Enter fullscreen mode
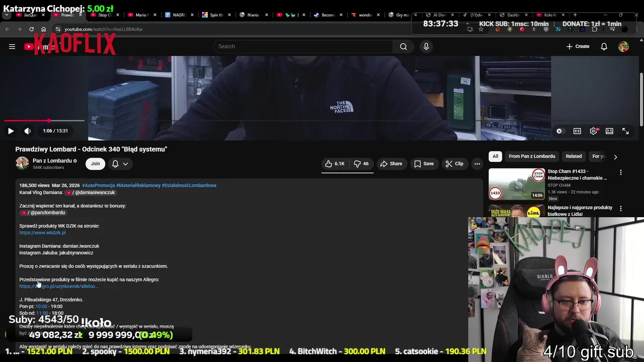The width and height of the screenshot is (644, 362). (x=625, y=131)
